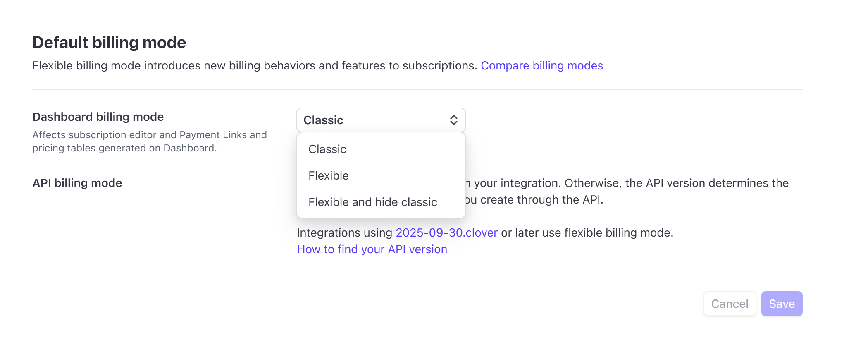The width and height of the screenshot is (868, 345).
Task: Open How to find your API version
Action: pos(372,249)
